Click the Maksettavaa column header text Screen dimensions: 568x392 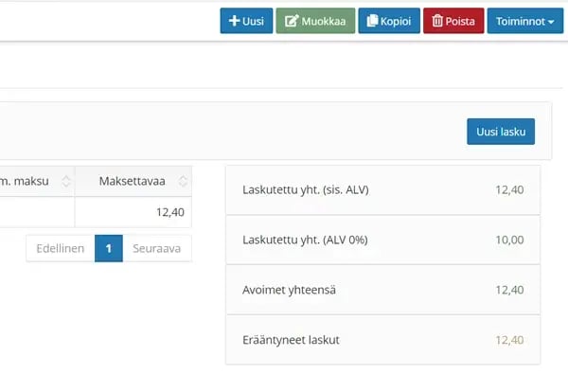point(133,181)
